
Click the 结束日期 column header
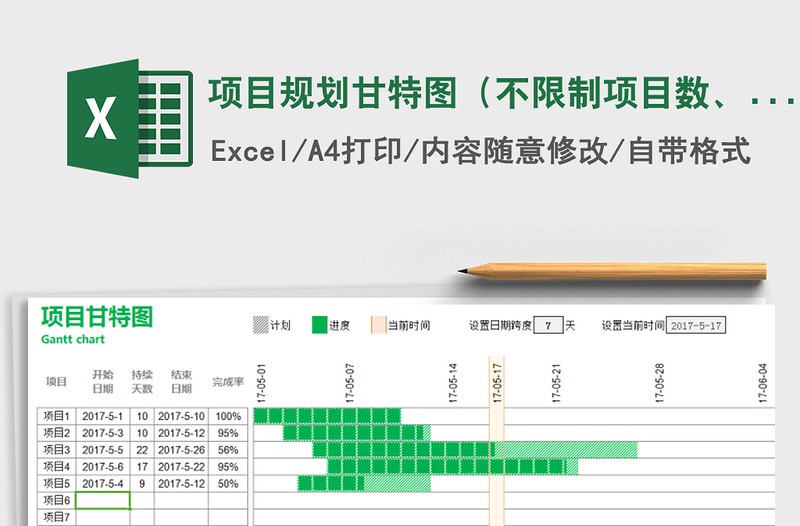click(181, 382)
